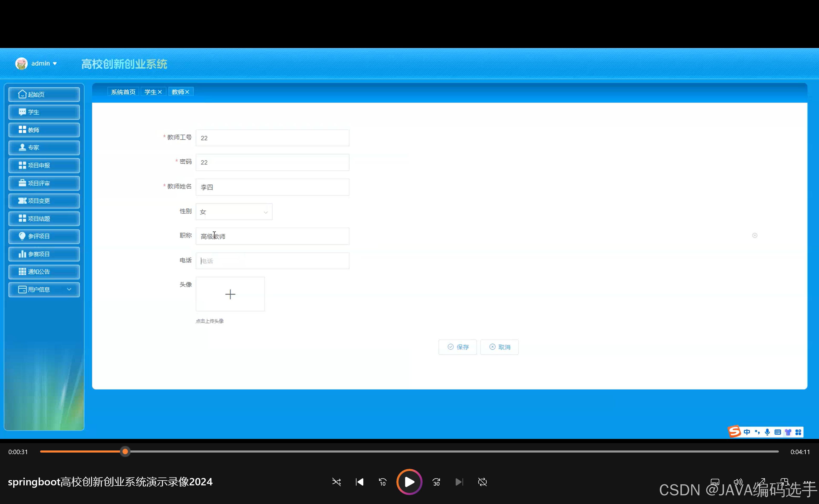Skip forward 30 seconds

[436, 482]
